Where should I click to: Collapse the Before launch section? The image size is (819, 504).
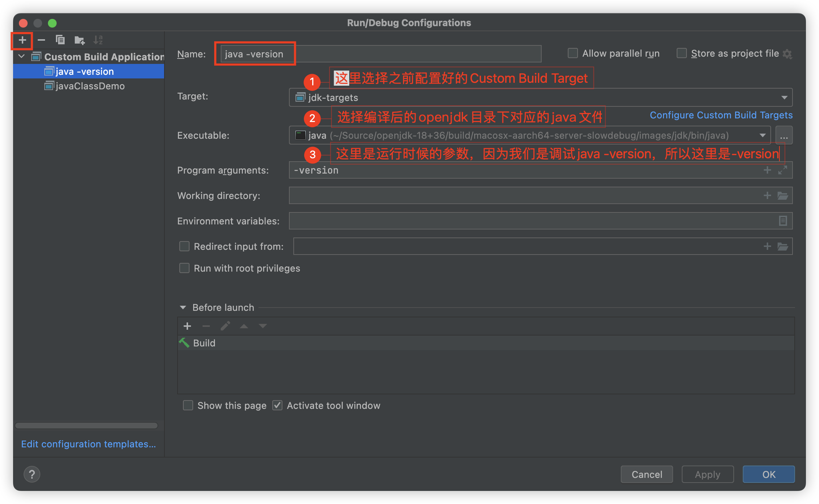[183, 308]
